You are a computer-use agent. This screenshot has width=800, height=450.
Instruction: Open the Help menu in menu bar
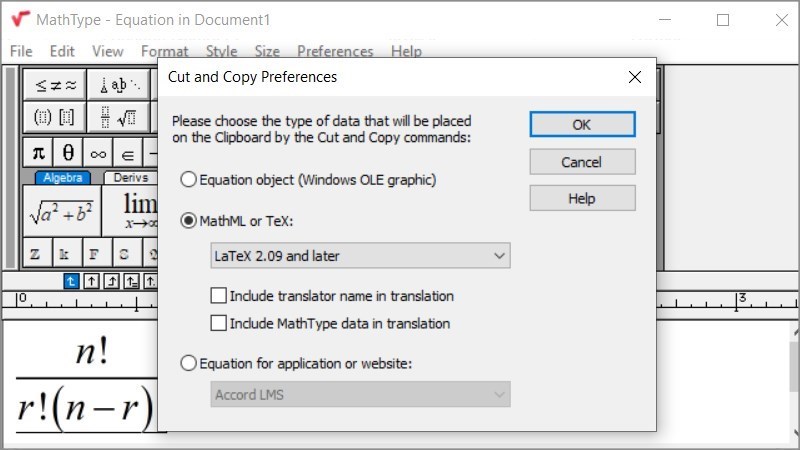tap(406, 51)
